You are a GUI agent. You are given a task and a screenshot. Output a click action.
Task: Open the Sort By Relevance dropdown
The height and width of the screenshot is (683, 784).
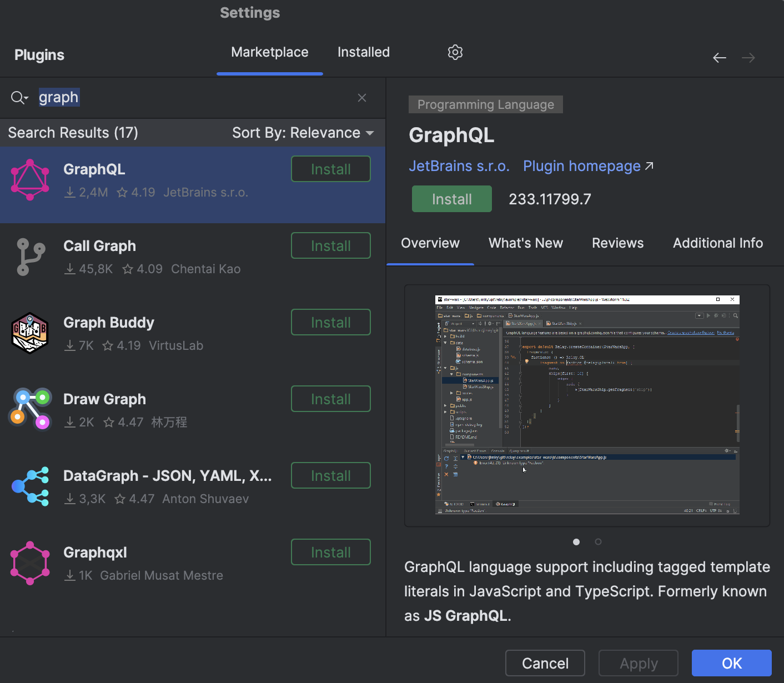(304, 132)
